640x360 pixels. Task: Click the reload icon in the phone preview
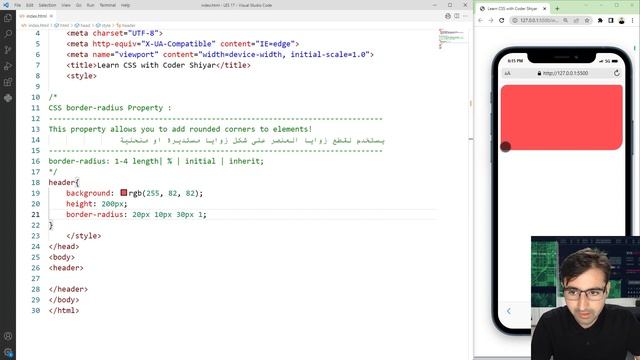pyautogui.click(x=617, y=73)
